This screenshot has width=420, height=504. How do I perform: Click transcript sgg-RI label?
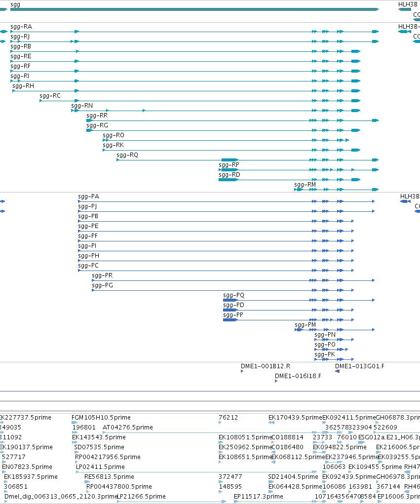(x=20, y=76)
